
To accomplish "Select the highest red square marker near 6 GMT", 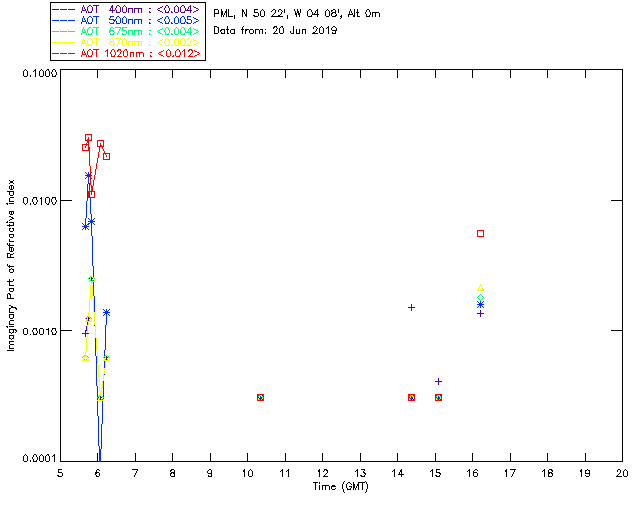I will point(88,138).
